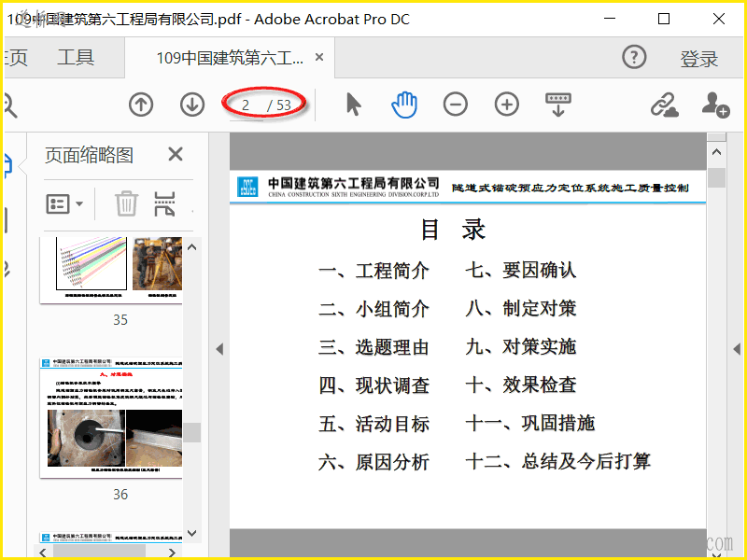The width and height of the screenshot is (747, 560).
Task: Open search using the magnifier icon
Action: [x=10, y=105]
